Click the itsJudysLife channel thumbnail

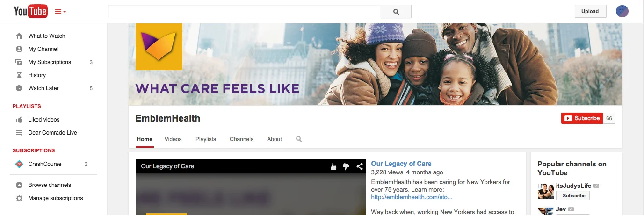pyautogui.click(x=546, y=191)
